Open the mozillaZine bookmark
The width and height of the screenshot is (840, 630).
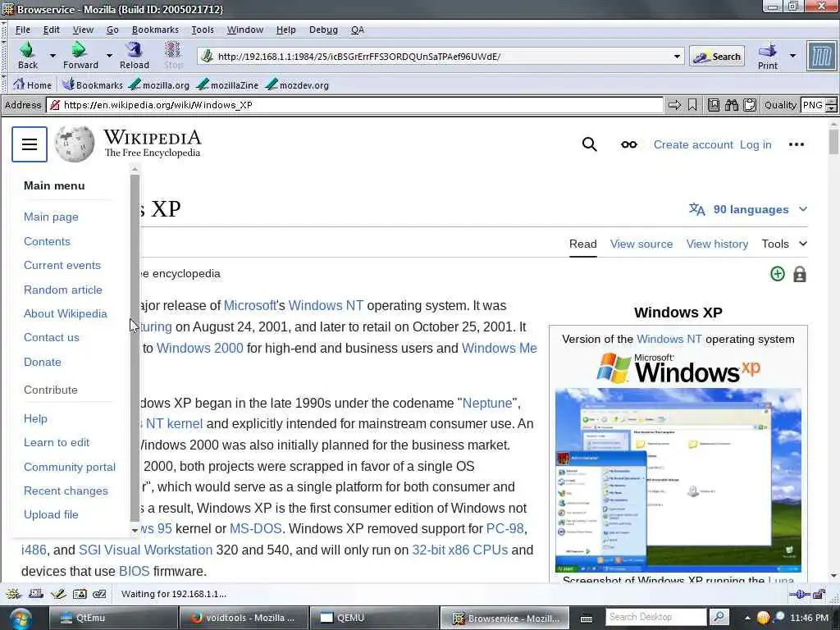[x=228, y=84]
